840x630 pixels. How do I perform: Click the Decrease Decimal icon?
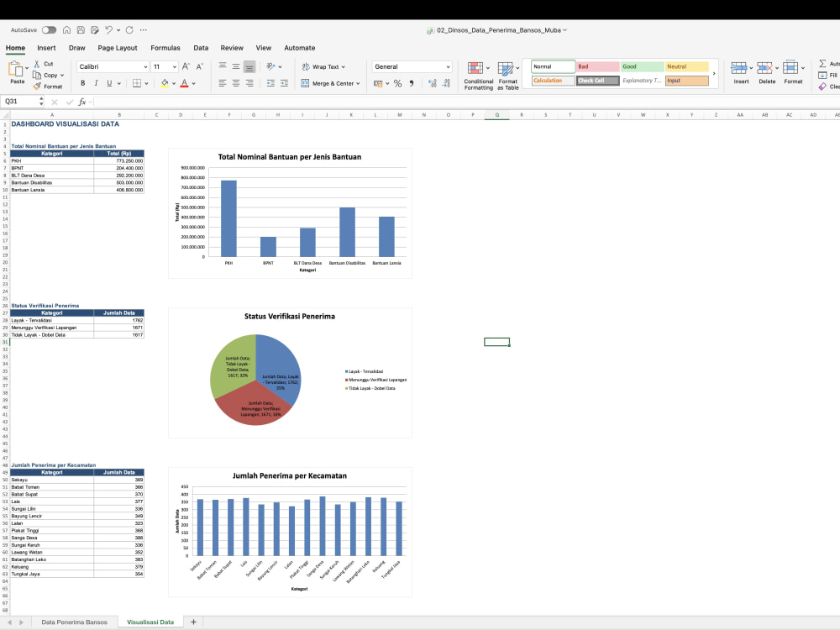pos(446,83)
